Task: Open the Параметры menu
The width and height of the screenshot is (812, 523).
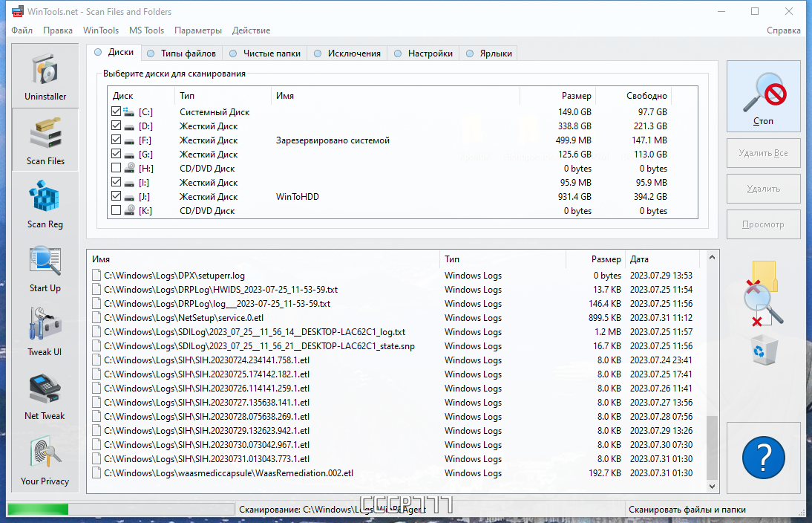Action: click(198, 30)
